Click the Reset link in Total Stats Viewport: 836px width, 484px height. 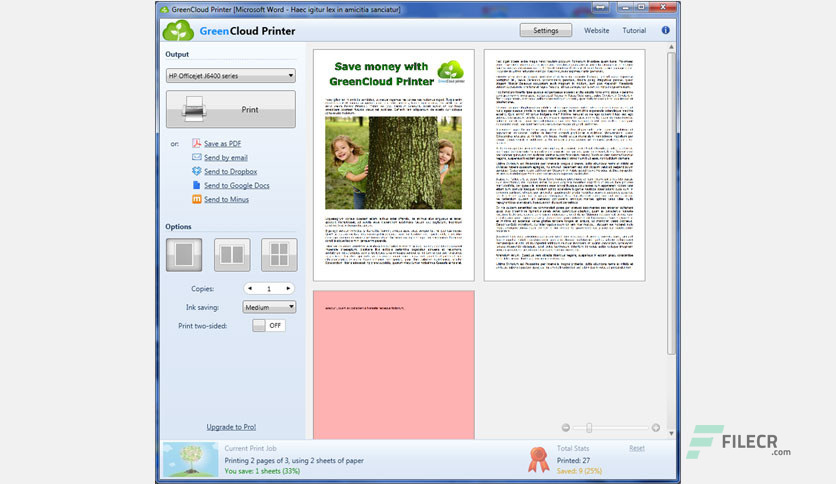[637, 448]
